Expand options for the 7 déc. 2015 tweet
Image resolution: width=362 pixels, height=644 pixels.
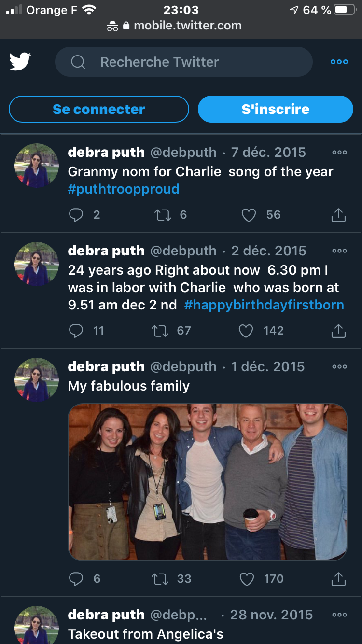339,153
